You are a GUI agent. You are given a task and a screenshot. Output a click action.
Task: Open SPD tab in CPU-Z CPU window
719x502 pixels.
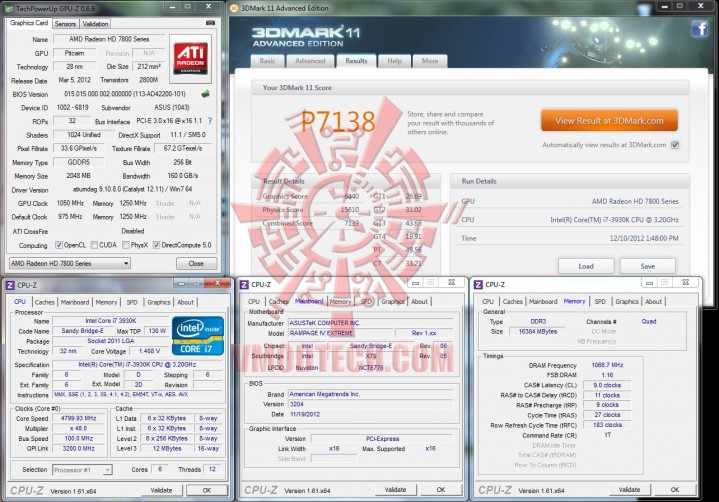tap(132, 302)
